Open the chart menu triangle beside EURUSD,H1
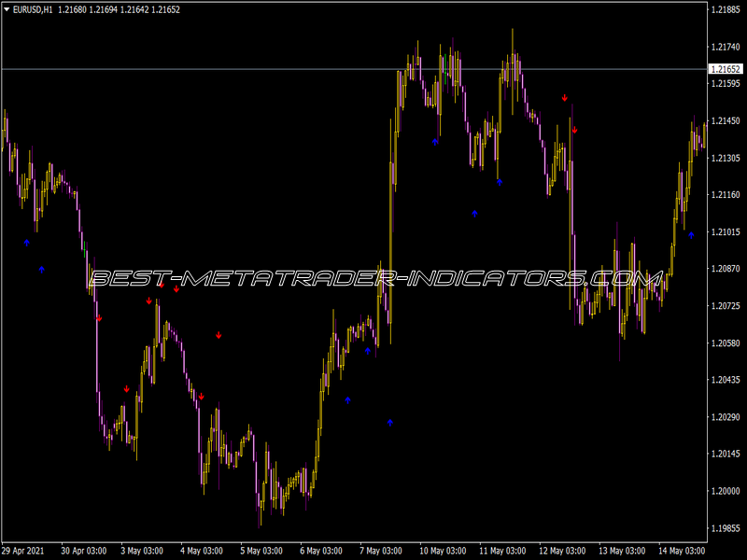The width and height of the screenshot is (747, 560). (7, 9)
